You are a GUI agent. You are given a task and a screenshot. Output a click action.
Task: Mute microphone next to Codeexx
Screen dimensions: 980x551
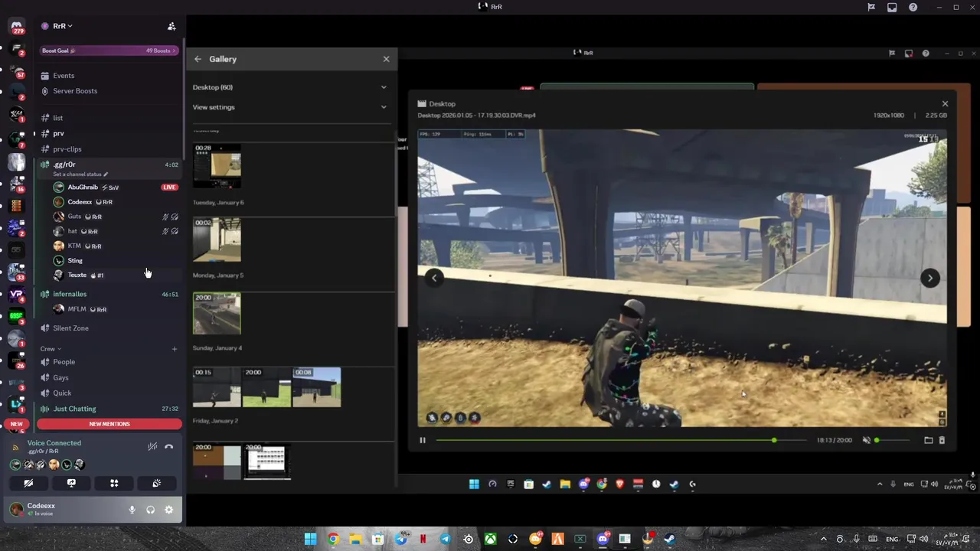[x=132, y=510]
